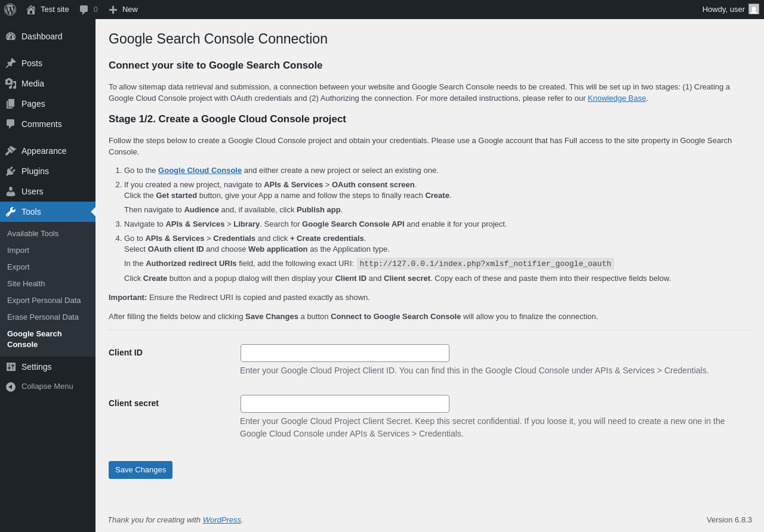Click the Appearance paintbrush icon
The height and width of the screenshot is (532, 764).
click(11, 151)
